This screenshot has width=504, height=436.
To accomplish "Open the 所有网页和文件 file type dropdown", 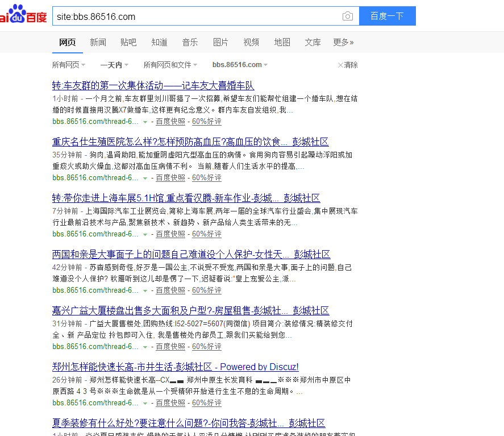I will click(x=170, y=65).
